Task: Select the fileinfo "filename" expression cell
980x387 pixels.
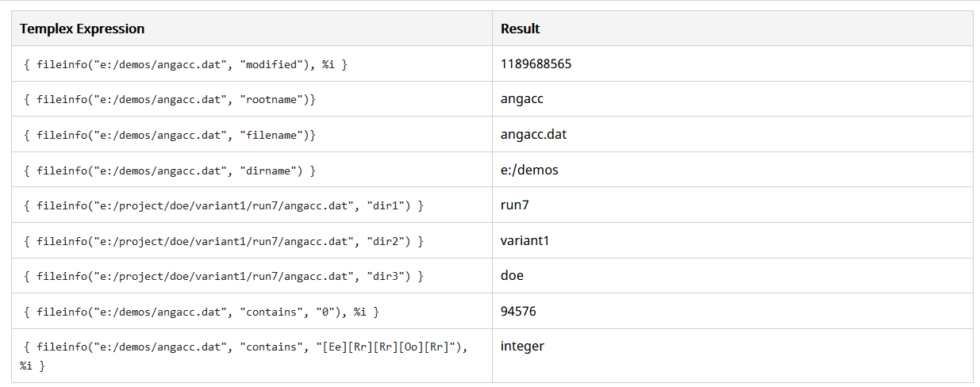Action: (170, 135)
